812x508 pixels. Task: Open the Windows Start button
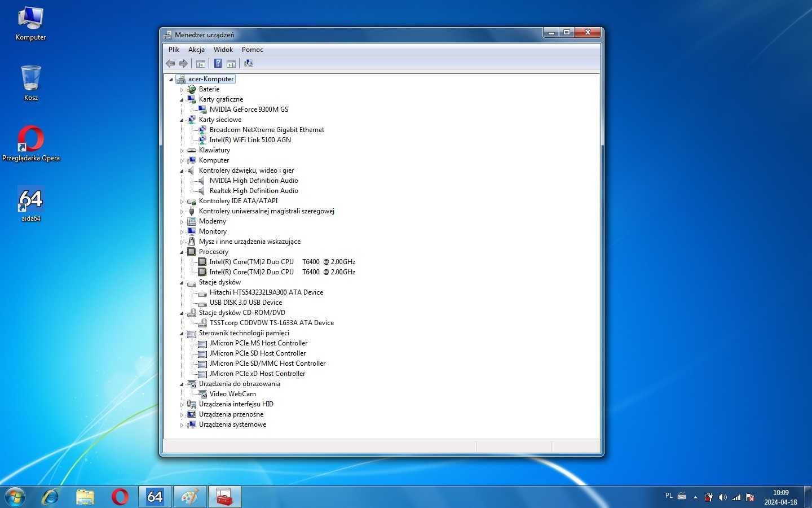coord(15,497)
